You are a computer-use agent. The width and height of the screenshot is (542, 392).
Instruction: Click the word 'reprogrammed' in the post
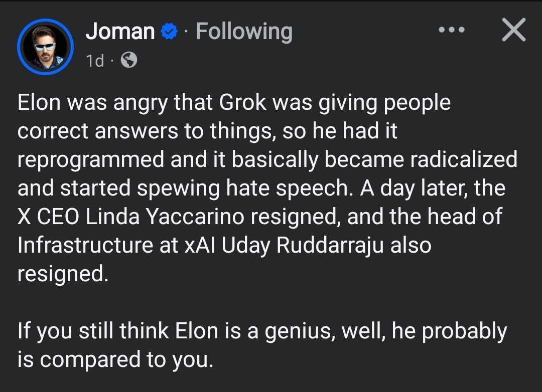point(90,160)
